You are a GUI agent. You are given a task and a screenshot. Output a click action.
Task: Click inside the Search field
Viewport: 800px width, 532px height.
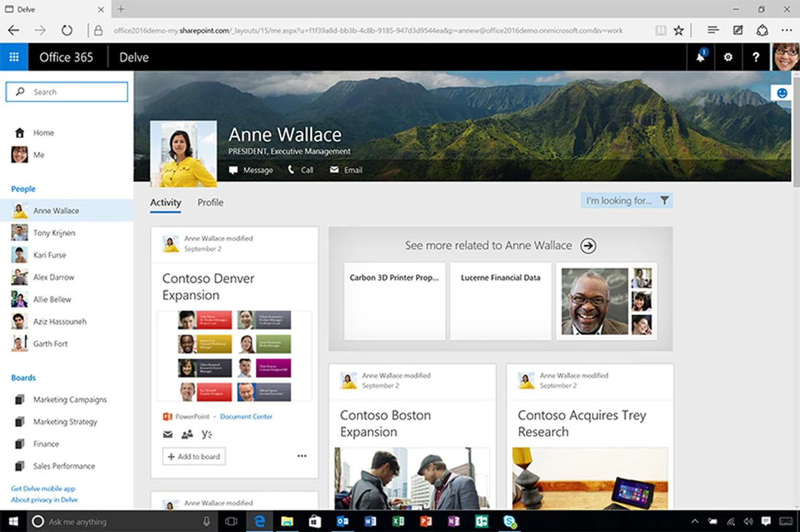click(67, 92)
